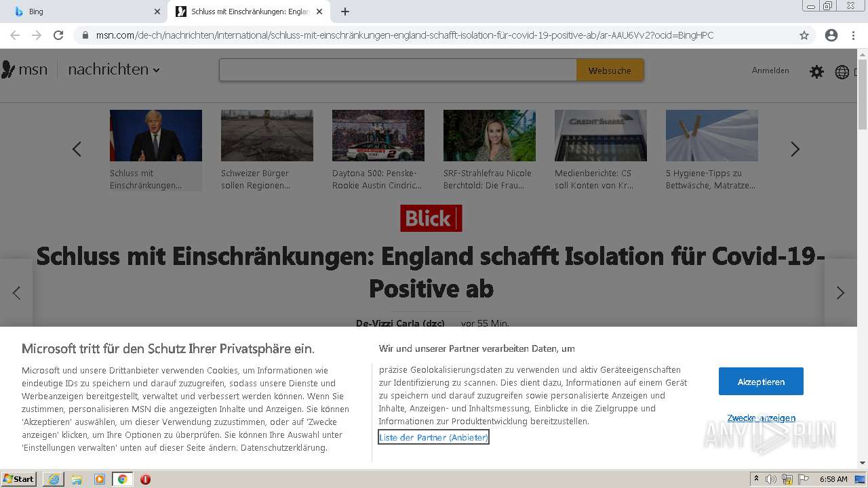Open the Schluss mit Einschränkungen thumbnail

pos(156,136)
